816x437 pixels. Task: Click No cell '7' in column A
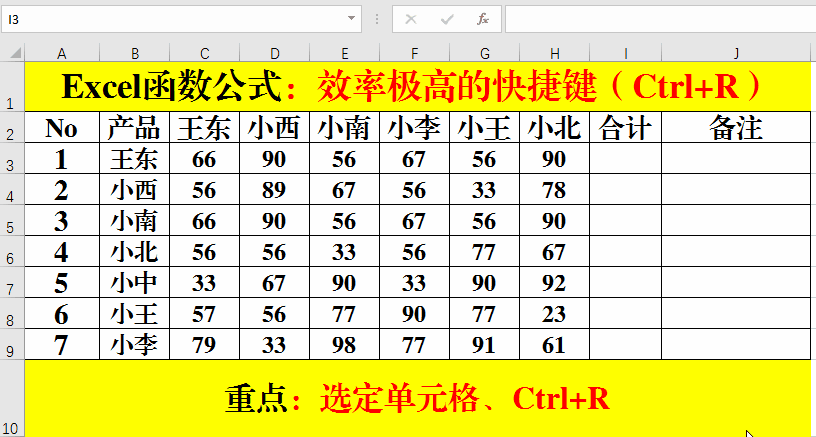pyautogui.click(x=62, y=344)
